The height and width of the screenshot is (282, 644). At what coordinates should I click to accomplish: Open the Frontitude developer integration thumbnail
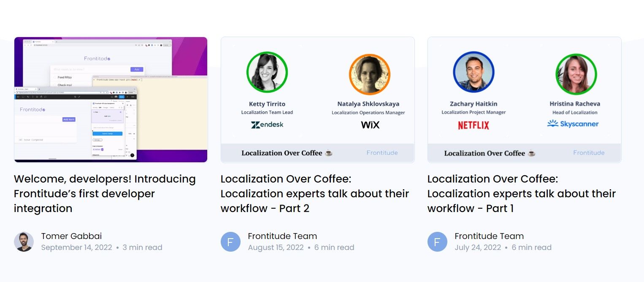[111, 99]
